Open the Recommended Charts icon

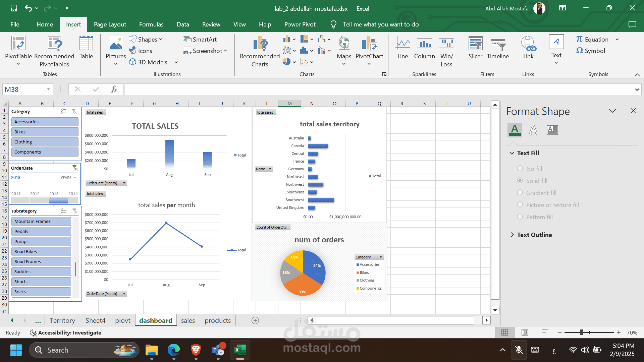(260, 44)
